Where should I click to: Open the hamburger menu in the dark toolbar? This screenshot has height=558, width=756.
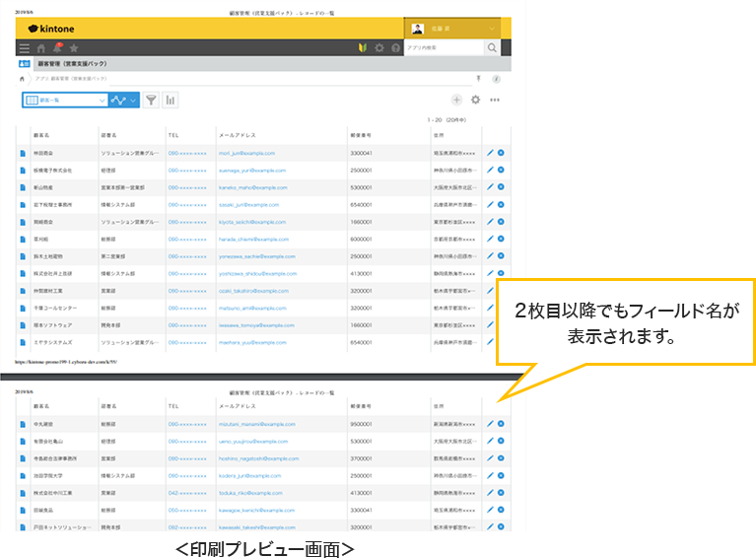(24, 48)
